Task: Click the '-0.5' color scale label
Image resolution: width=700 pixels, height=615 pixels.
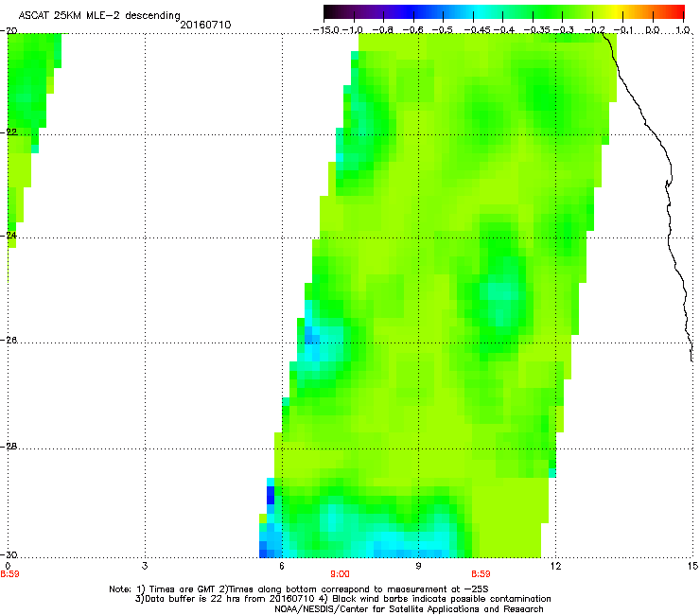Action: click(x=443, y=30)
